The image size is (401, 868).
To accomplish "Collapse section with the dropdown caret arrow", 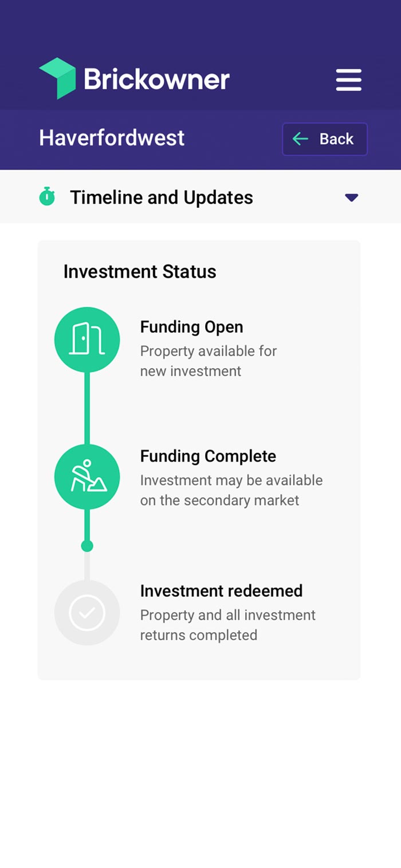I will [351, 198].
